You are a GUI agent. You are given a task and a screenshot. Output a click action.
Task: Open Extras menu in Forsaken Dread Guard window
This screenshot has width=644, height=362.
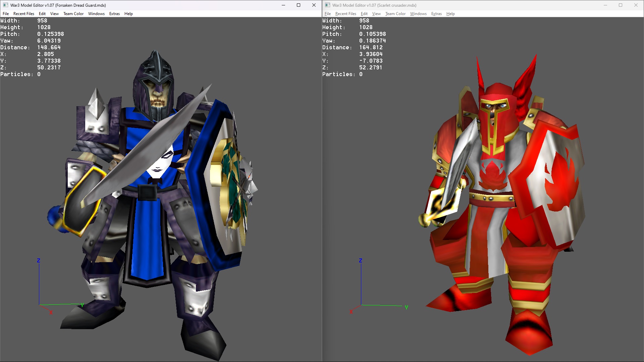pyautogui.click(x=114, y=14)
